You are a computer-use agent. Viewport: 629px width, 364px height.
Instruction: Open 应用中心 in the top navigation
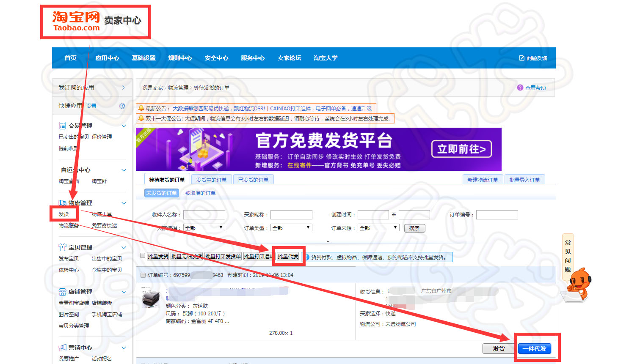[107, 58]
